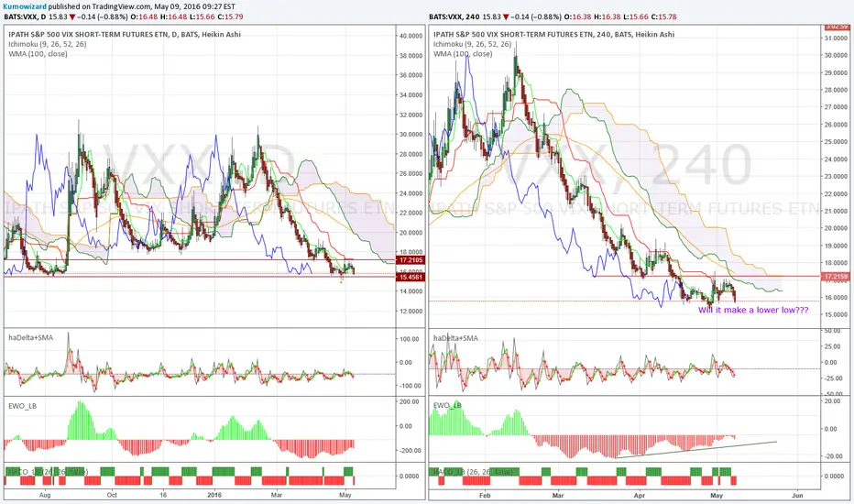This screenshot has width=854, height=504.
Task: Click the 25.00 value on the haDelta scale
Action: pos(832,346)
